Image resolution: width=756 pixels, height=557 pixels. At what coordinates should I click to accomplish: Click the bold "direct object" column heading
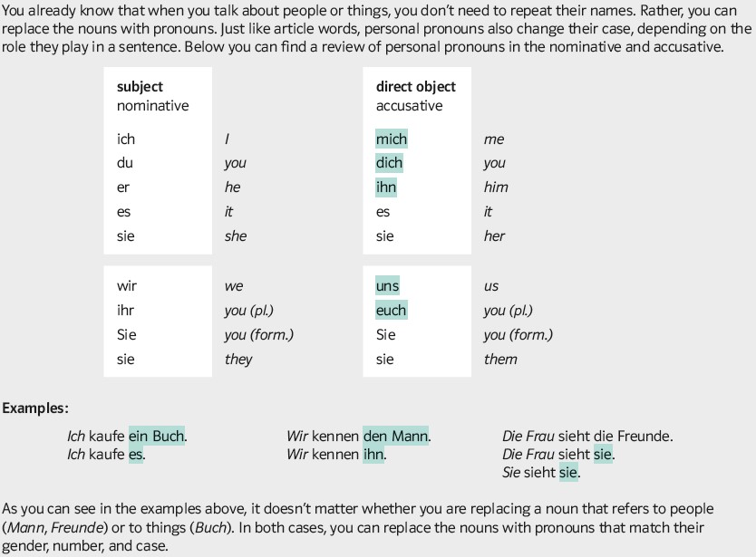pos(416,87)
